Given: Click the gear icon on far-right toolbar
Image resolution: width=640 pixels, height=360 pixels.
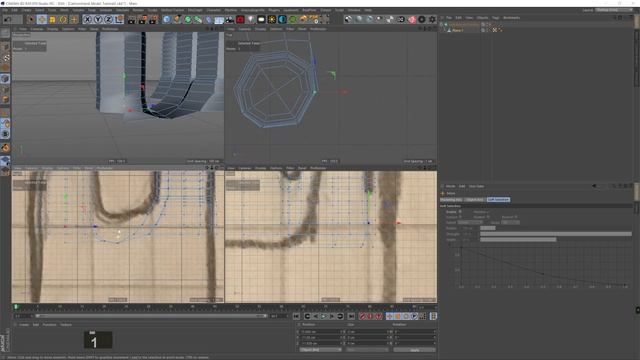Looking at the screenshot, I should tap(432, 19).
